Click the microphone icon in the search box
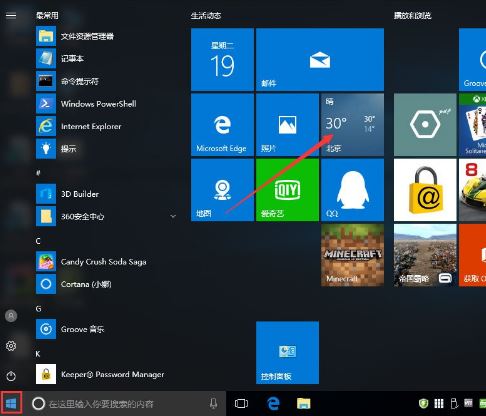486x416 pixels. coord(214,404)
